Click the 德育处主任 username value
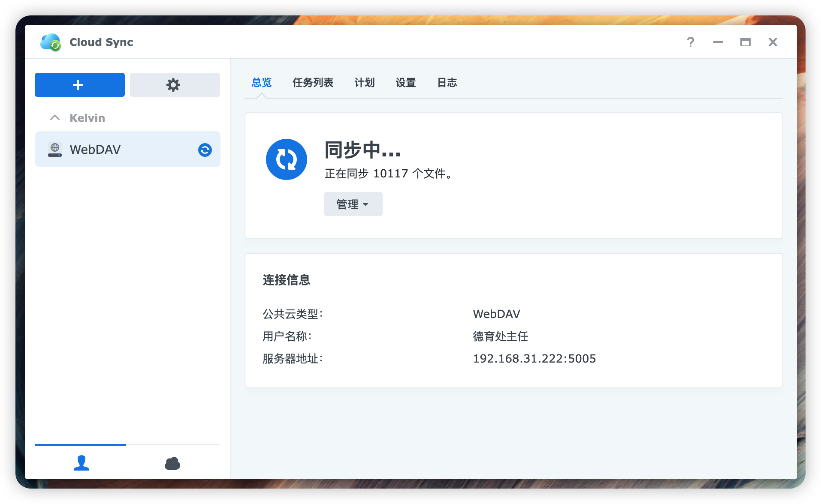The image size is (821, 504). [501, 336]
